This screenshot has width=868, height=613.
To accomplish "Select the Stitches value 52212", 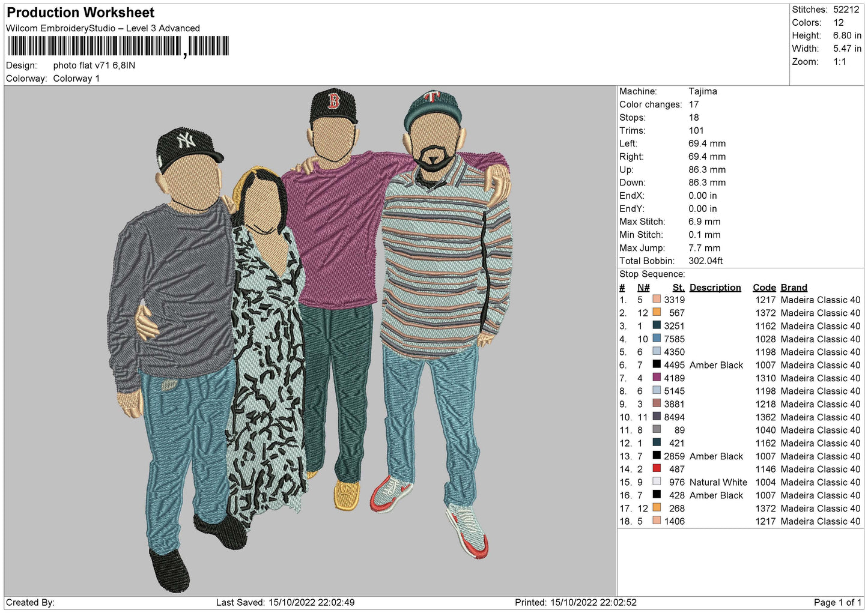I will pyautogui.click(x=846, y=10).
